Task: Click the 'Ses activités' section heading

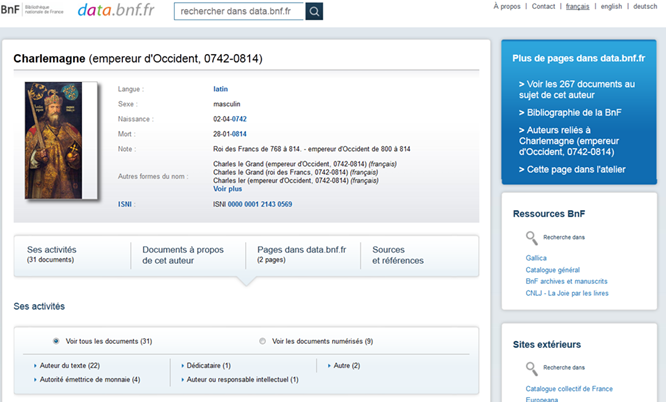Action: (x=39, y=306)
